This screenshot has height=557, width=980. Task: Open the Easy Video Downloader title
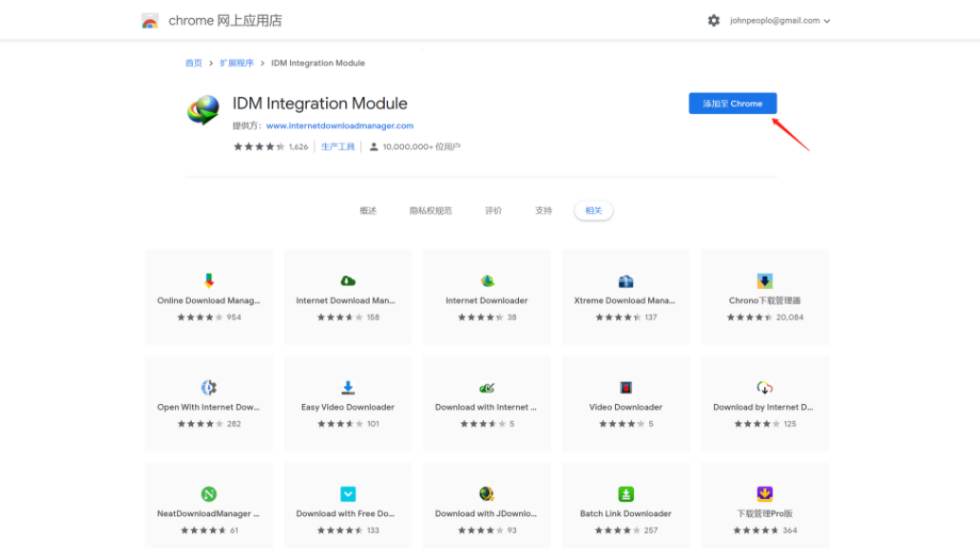[348, 407]
